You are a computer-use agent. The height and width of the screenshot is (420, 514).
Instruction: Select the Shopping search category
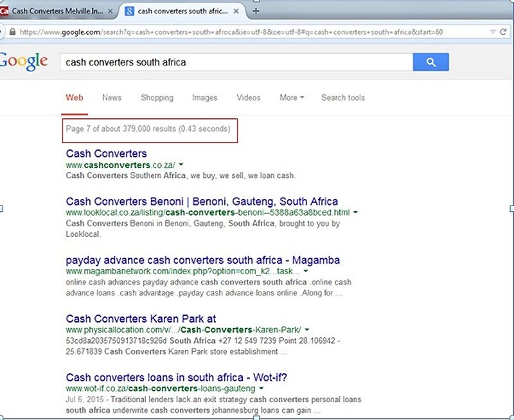(157, 98)
